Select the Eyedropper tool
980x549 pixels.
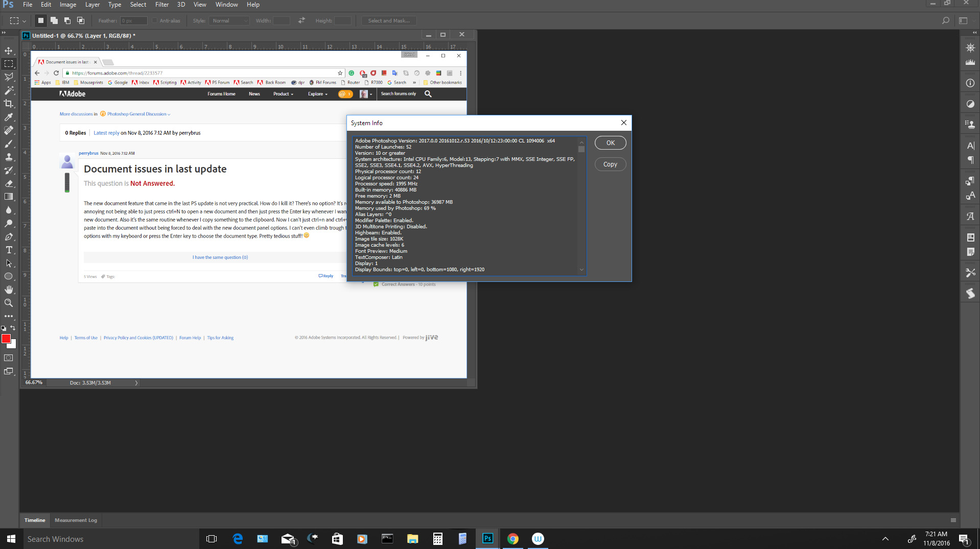[x=9, y=117]
